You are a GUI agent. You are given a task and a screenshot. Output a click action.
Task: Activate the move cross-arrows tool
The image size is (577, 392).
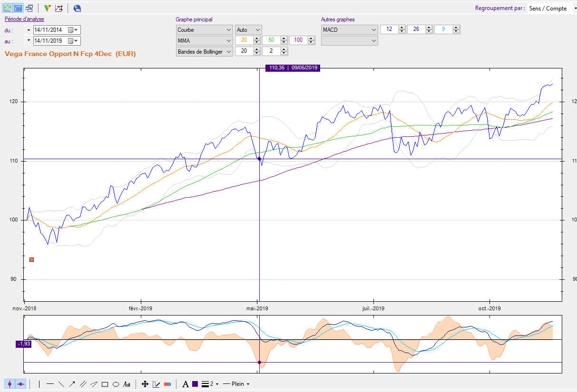145,384
